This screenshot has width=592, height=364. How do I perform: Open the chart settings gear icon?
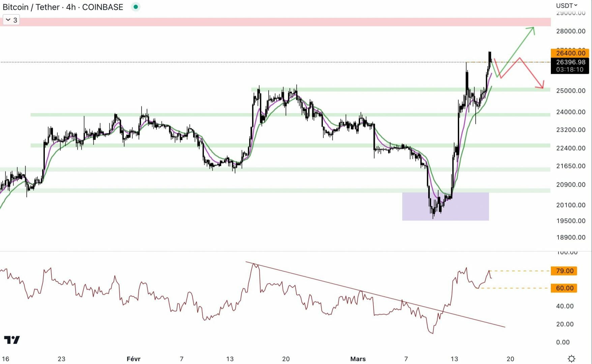click(571, 359)
